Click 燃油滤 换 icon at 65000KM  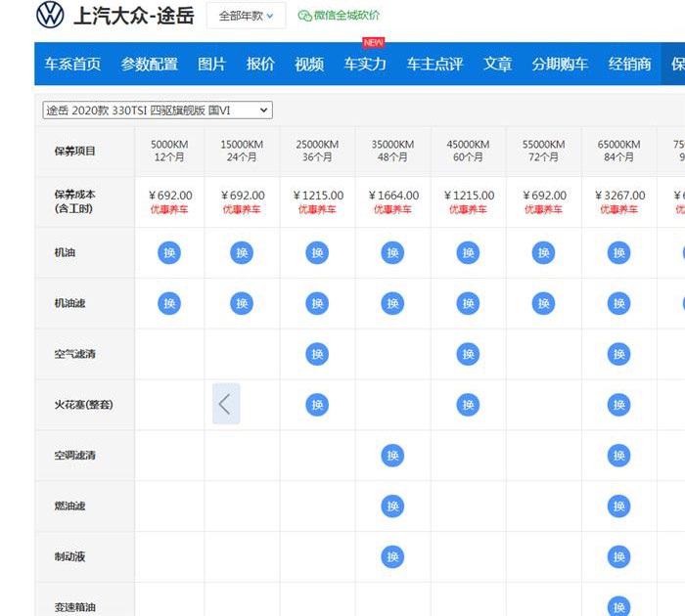tap(619, 506)
